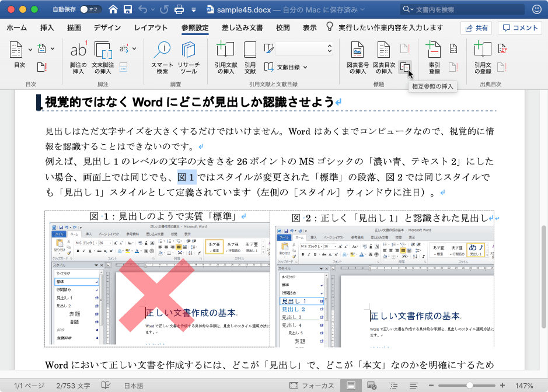Open the citation style combo box
The width and height of the screenshot is (548, 392).
coord(303,48)
